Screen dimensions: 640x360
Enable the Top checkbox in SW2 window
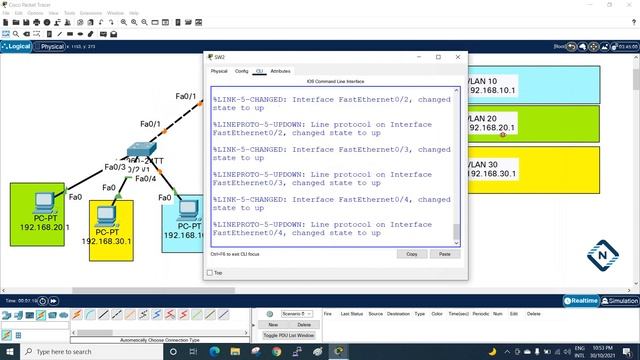(x=210, y=273)
